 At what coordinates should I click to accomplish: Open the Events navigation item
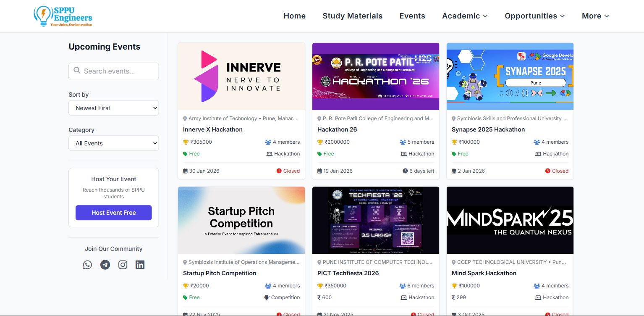(x=412, y=16)
